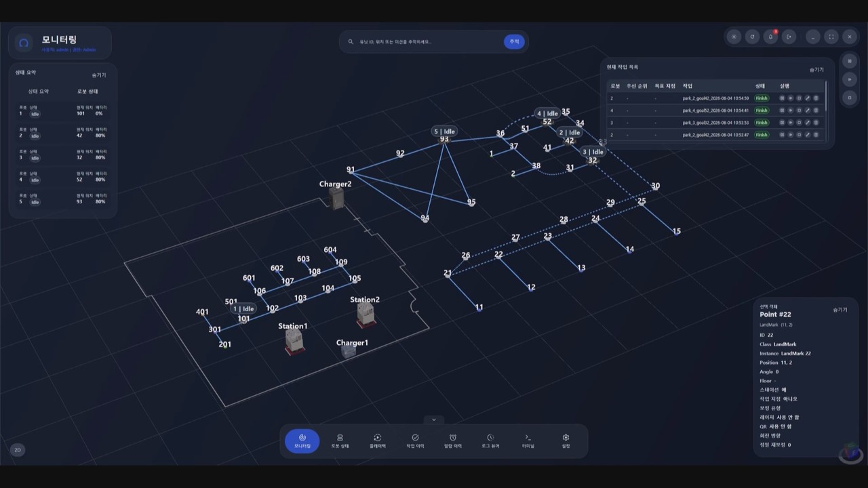868x488 pixels.
Task: Click the Charger1 model on the map
Action: [349, 350]
